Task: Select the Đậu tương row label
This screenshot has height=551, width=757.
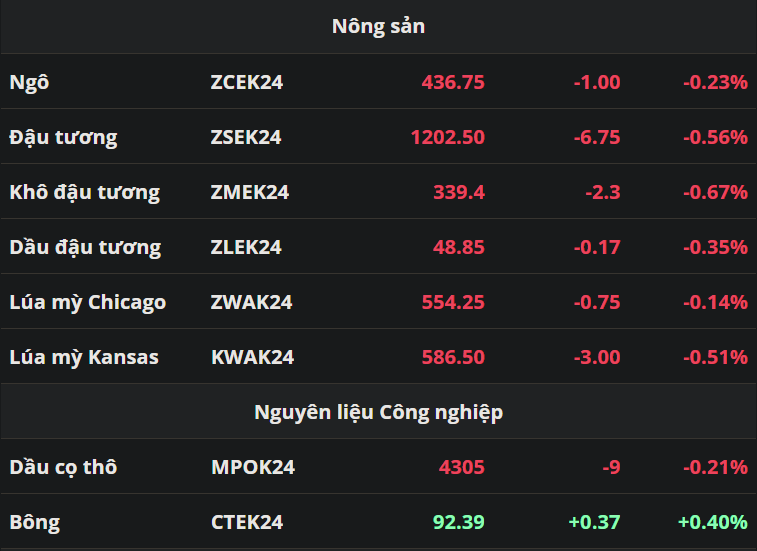Action: point(63,138)
